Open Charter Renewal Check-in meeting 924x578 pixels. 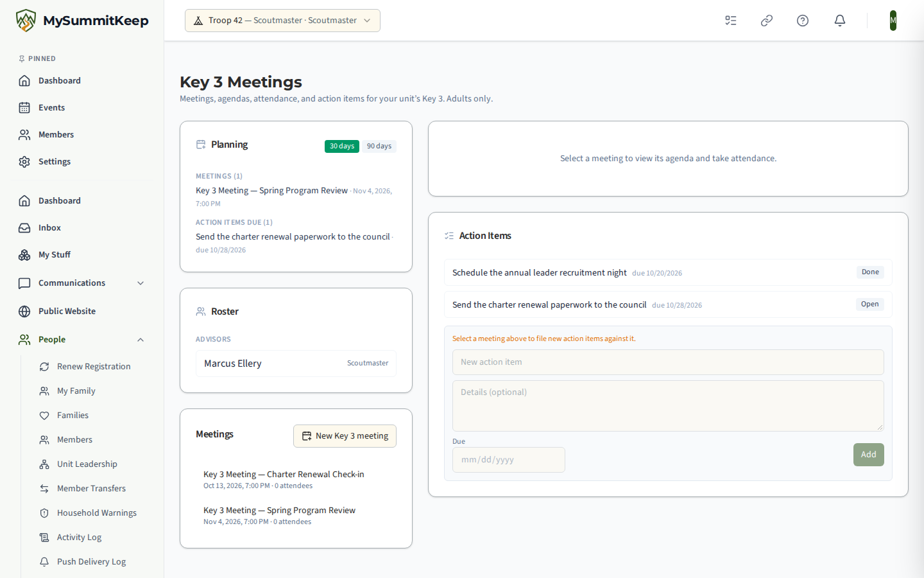click(296, 480)
